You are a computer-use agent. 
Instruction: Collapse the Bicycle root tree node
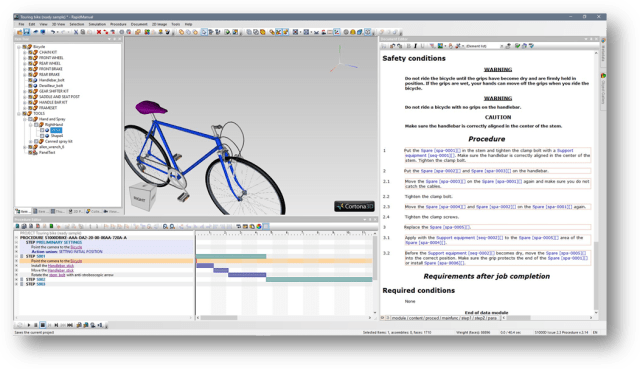pos(19,47)
